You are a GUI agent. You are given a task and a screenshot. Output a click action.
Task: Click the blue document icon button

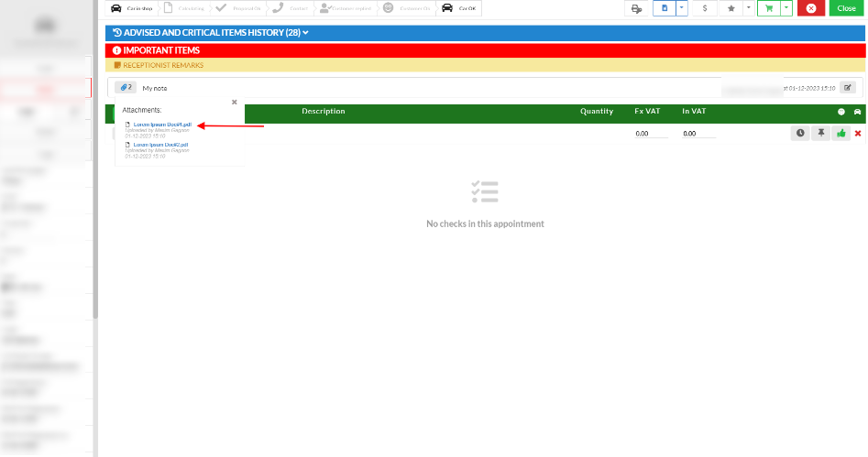click(x=665, y=8)
